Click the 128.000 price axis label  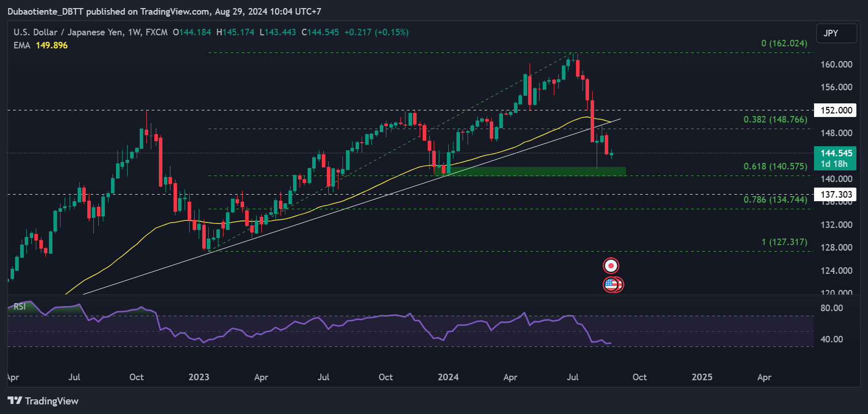(836, 248)
